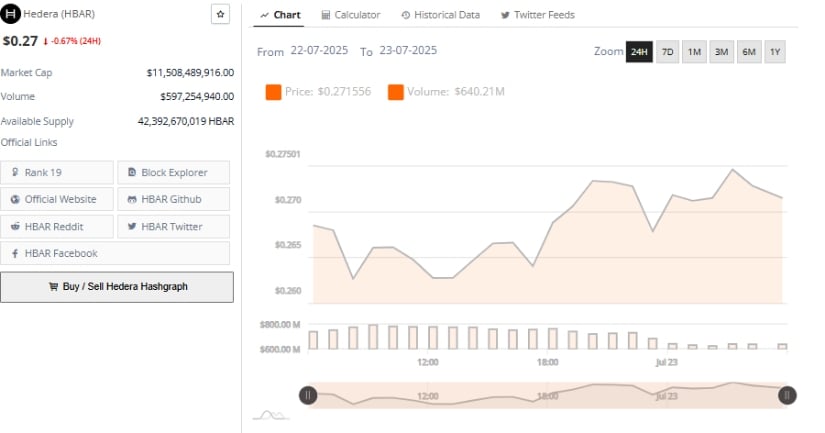The height and width of the screenshot is (433, 825).
Task: Open the Historical Data tab
Action: click(441, 15)
